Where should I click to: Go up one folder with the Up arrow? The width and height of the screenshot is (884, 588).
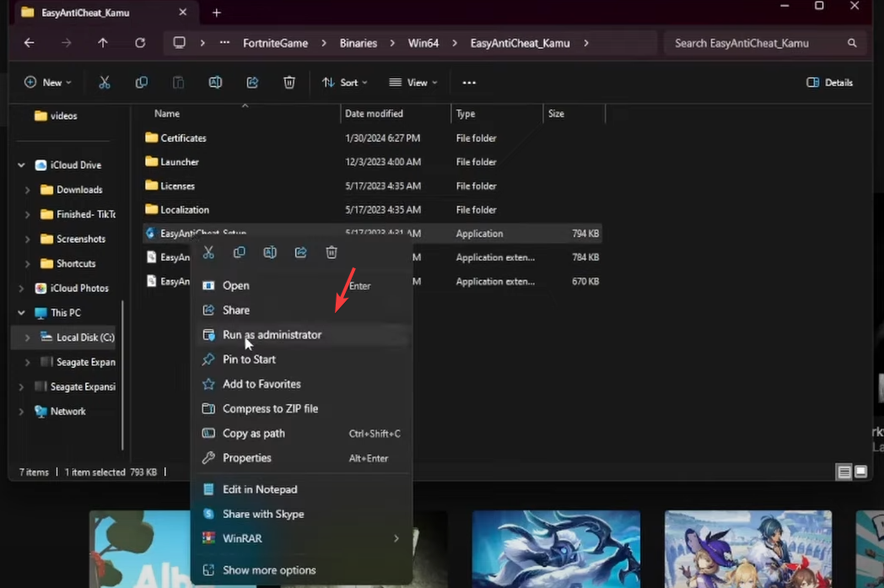click(103, 43)
